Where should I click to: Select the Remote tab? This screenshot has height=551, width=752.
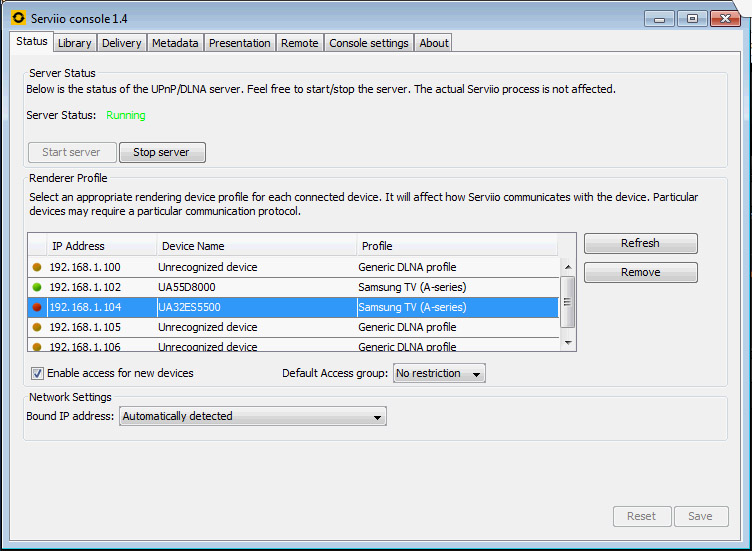(x=300, y=43)
